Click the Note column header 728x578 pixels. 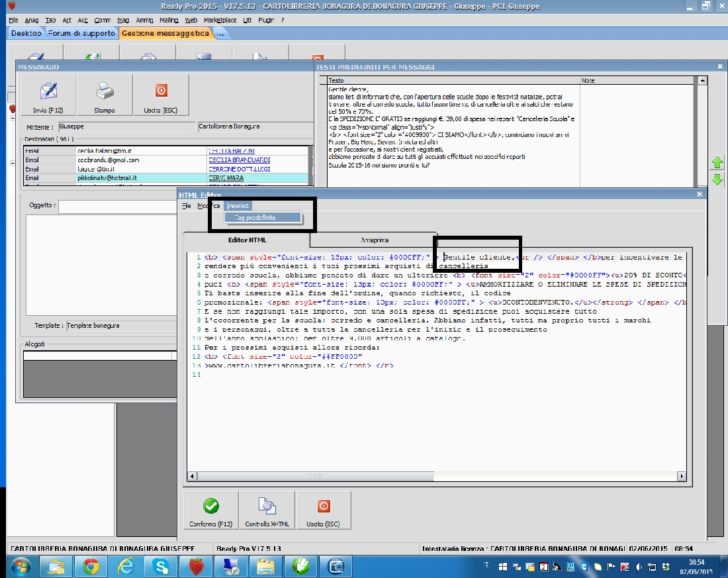point(637,80)
